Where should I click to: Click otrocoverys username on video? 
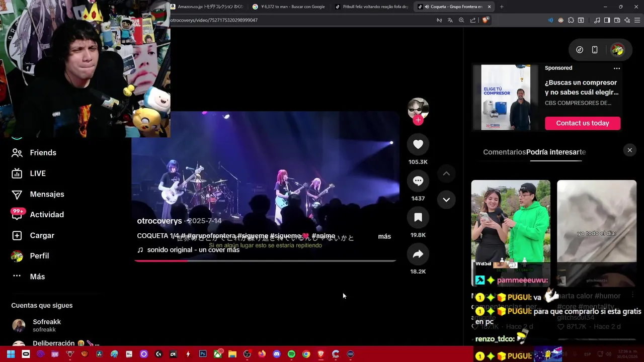click(159, 221)
